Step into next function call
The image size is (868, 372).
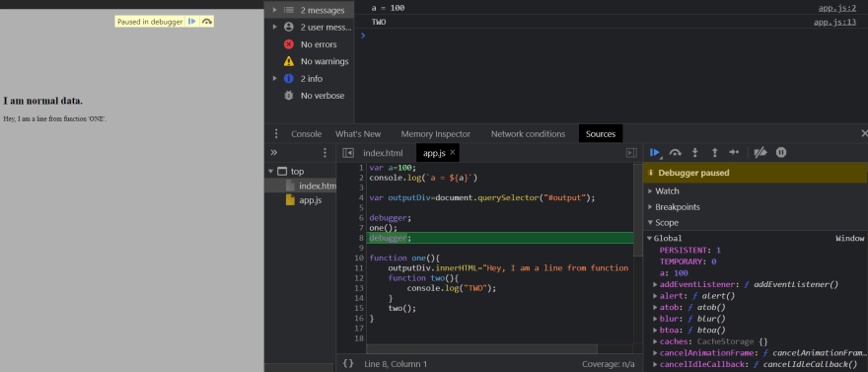[x=695, y=153]
